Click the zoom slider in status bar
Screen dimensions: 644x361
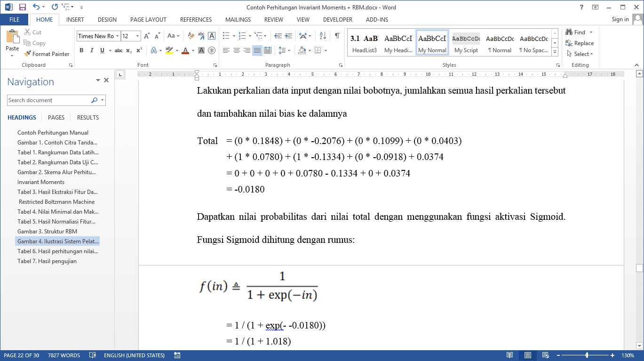coord(587,355)
